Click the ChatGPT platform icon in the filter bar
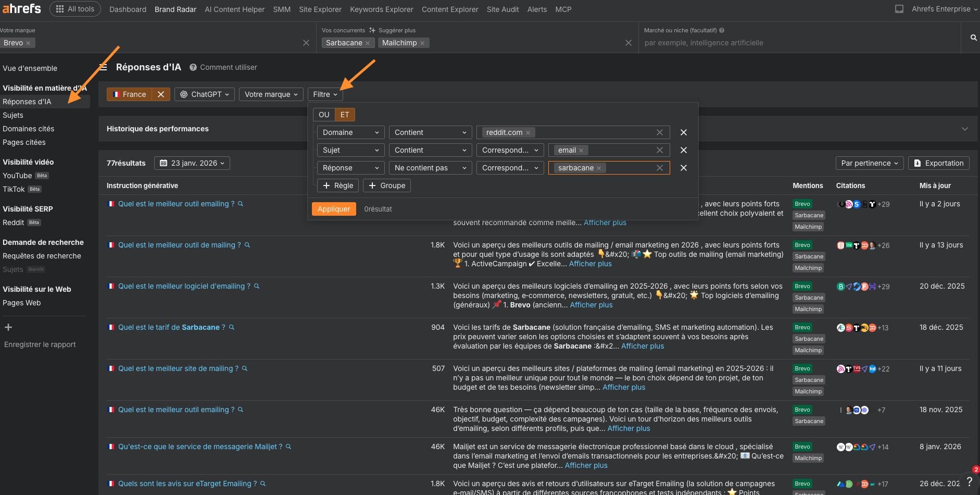Image resolution: width=980 pixels, height=495 pixels. 184,94
